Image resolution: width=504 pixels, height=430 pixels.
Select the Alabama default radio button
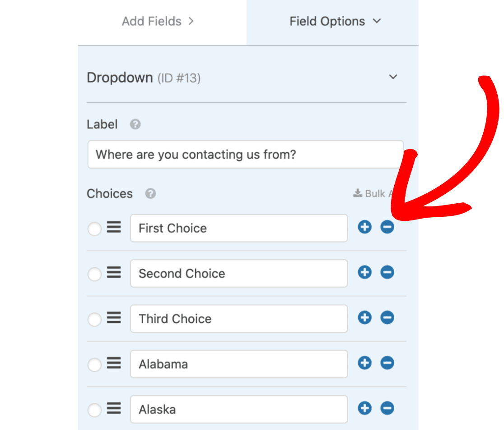(x=94, y=365)
